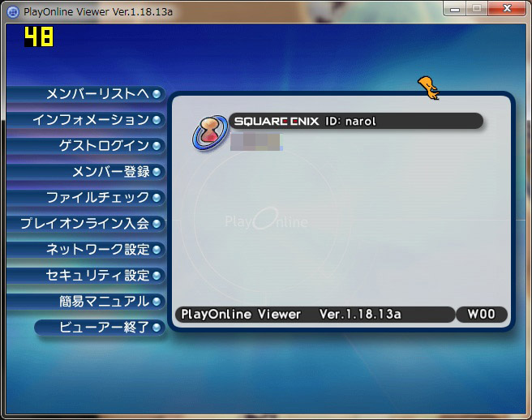Click the orange mascot cursor character

coord(428,88)
